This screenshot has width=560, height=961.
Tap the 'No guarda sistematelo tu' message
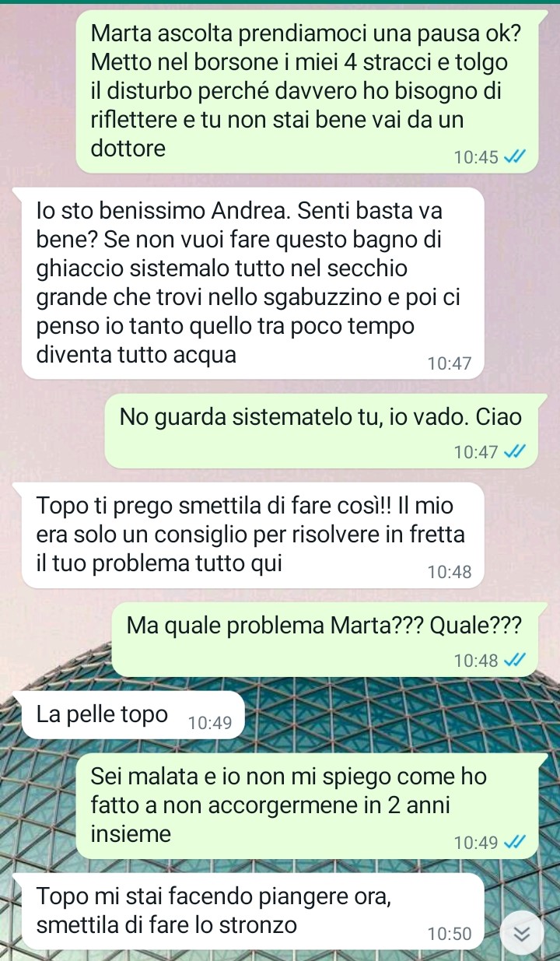(x=322, y=431)
